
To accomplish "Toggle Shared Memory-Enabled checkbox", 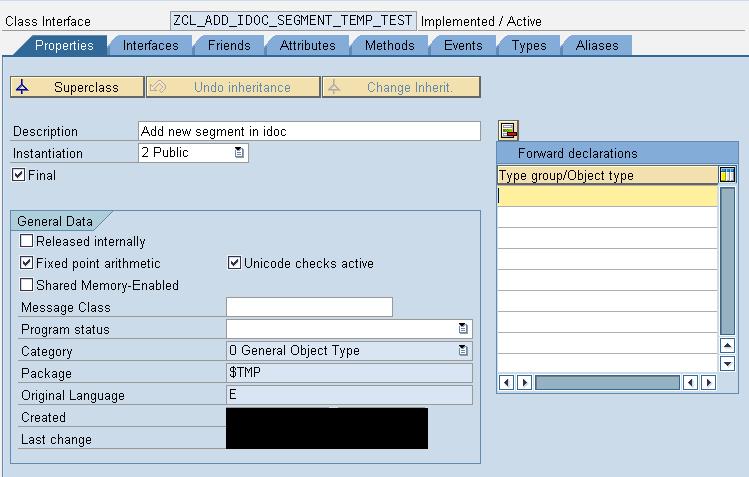I will point(27,285).
